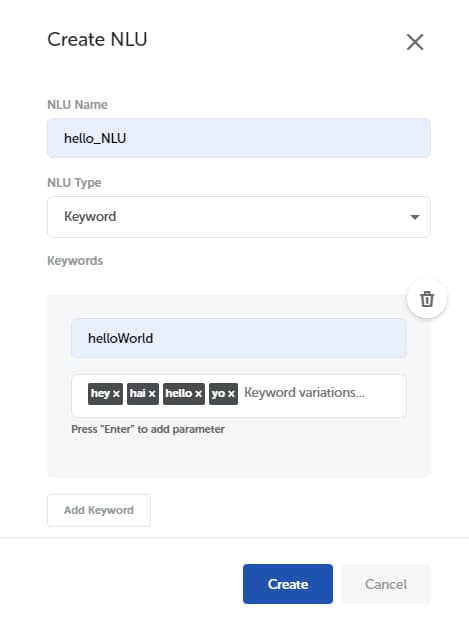Edit the helloWorld keyword name field
This screenshot has width=469, height=624.
click(239, 338)
